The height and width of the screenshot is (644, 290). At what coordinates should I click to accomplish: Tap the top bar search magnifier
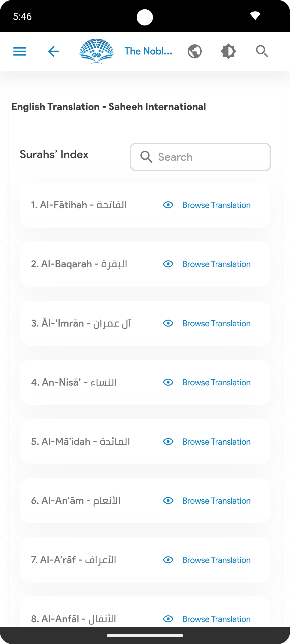[262, 51]
